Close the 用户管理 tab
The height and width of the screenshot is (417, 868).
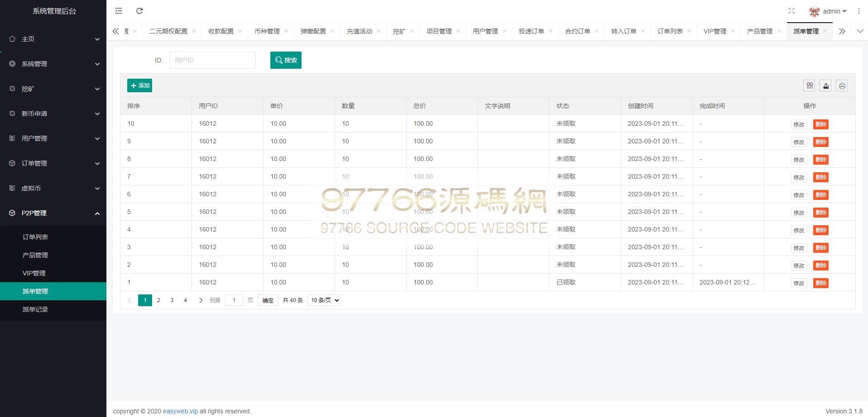click(504, 31)
